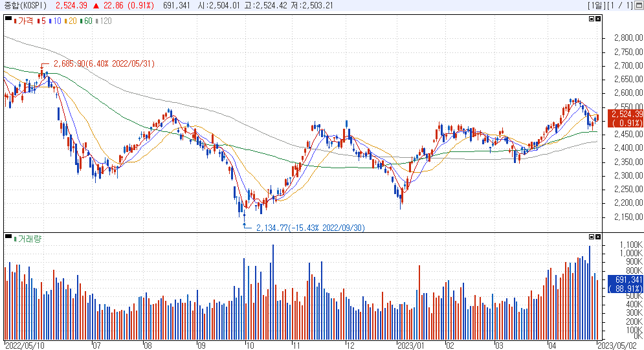Viewport: 644px width, 350px height.
Task: Click the 2,685.90 high point annotation
Action: pos(104,63)
